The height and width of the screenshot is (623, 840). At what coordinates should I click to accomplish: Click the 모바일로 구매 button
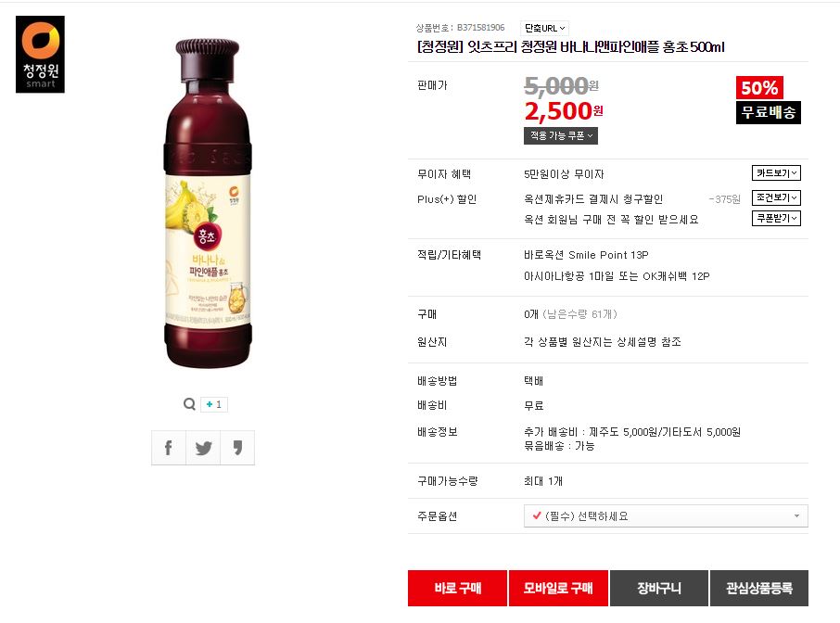[558, 588]
